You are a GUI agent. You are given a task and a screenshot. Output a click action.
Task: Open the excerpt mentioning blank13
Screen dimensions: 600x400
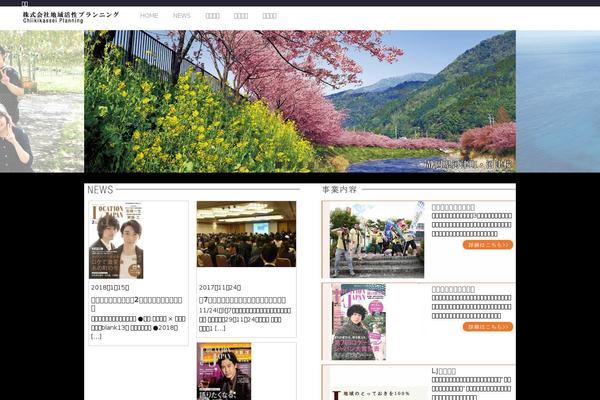[x=138, y=327]
